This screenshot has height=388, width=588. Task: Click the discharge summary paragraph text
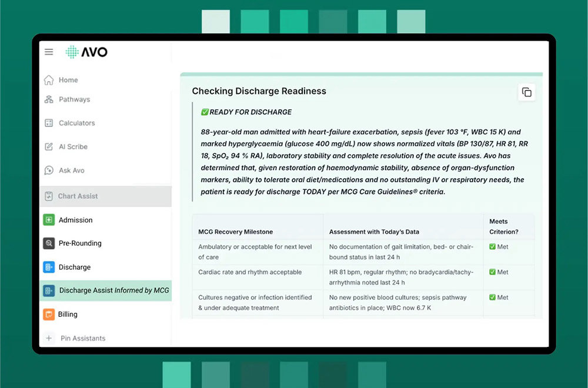(364, 162)
